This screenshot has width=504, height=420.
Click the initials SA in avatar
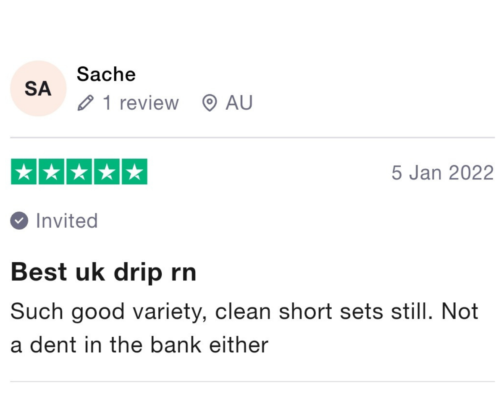[x=38, y=89]
